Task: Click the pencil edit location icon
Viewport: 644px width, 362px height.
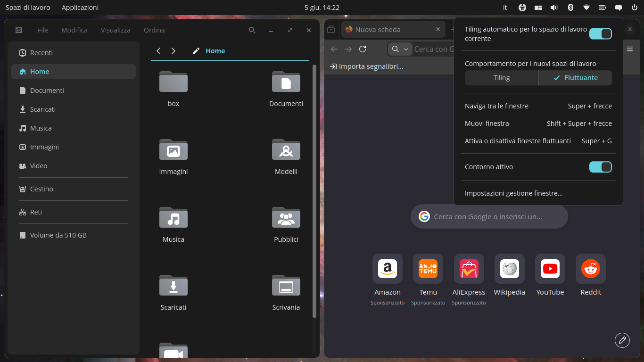Action: [196, 51]
